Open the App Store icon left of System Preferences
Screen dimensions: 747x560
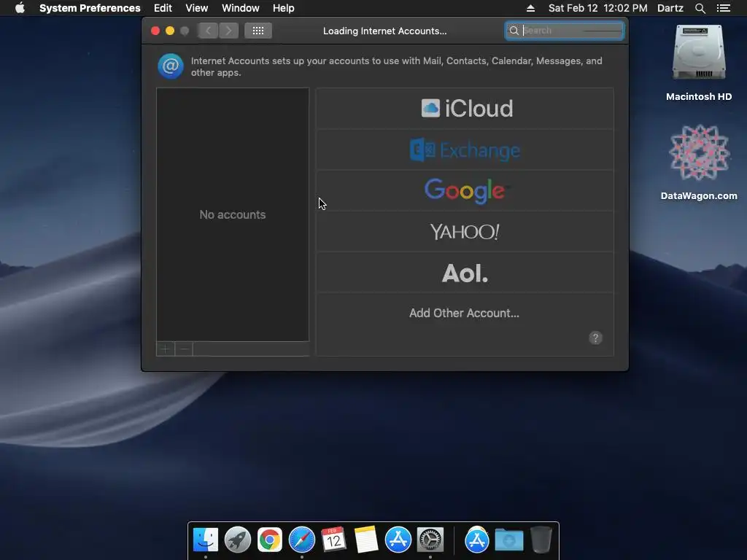[x=398, y=540]
